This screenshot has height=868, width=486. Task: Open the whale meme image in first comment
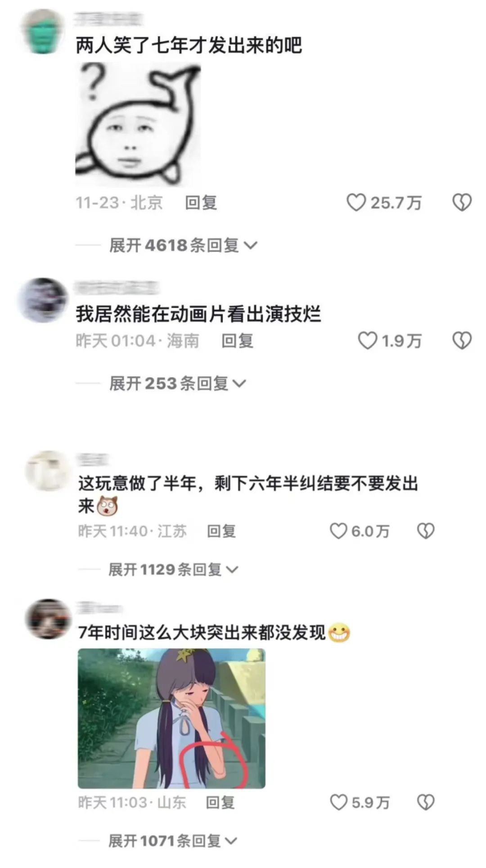click(138, 124)
